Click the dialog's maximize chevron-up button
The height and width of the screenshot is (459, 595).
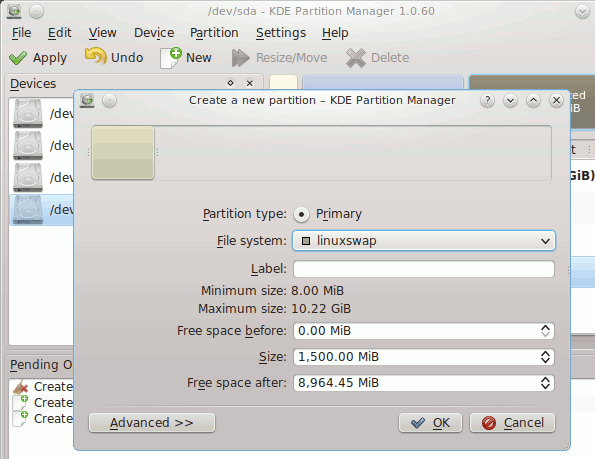[x=533, y=101]
